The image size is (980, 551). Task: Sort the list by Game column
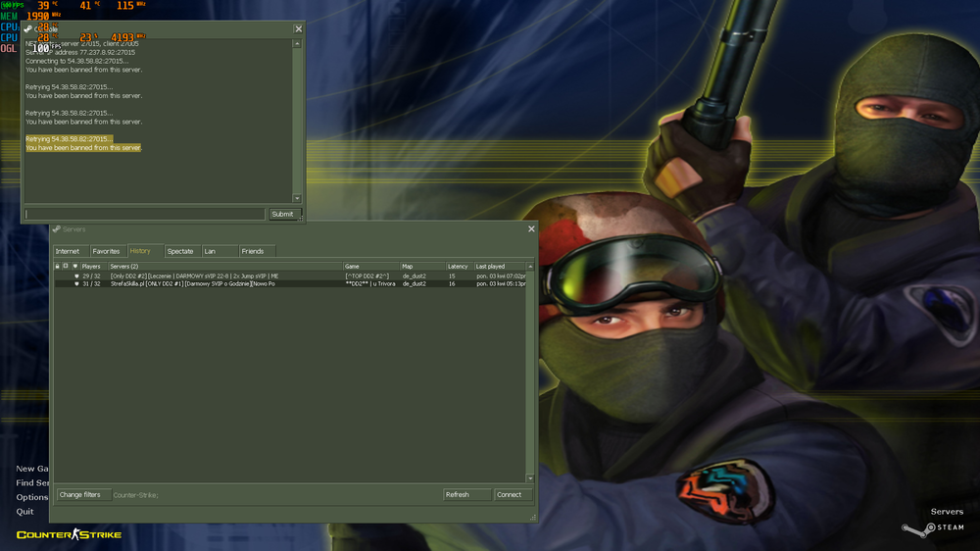pyautogui.click(x=371, y=267)
